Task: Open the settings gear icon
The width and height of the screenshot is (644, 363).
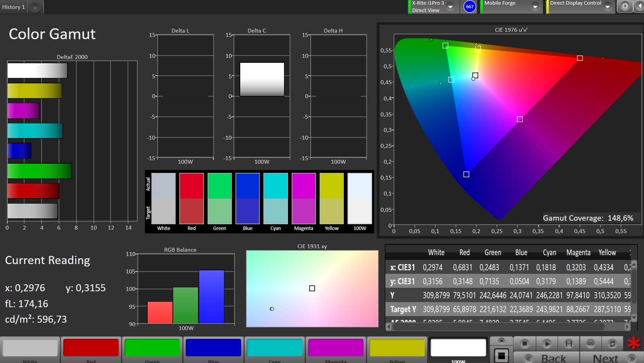Action: tap(625, 6)
